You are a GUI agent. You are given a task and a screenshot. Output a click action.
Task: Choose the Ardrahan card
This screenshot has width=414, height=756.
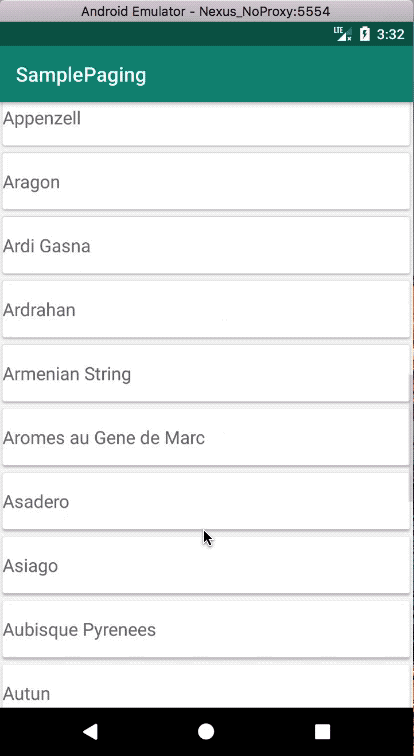click(206, 309)
